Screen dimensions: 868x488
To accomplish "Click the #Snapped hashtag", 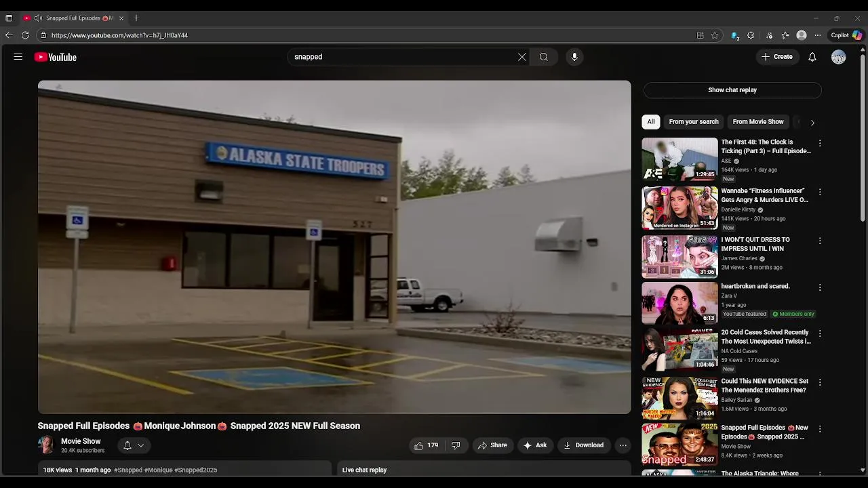I will click(128, 470).
